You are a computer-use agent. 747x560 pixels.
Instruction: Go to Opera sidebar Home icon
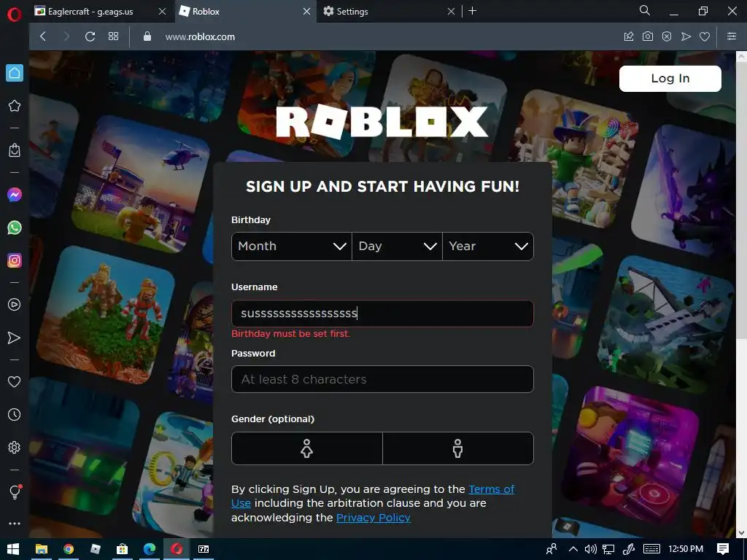pos(15,73)
